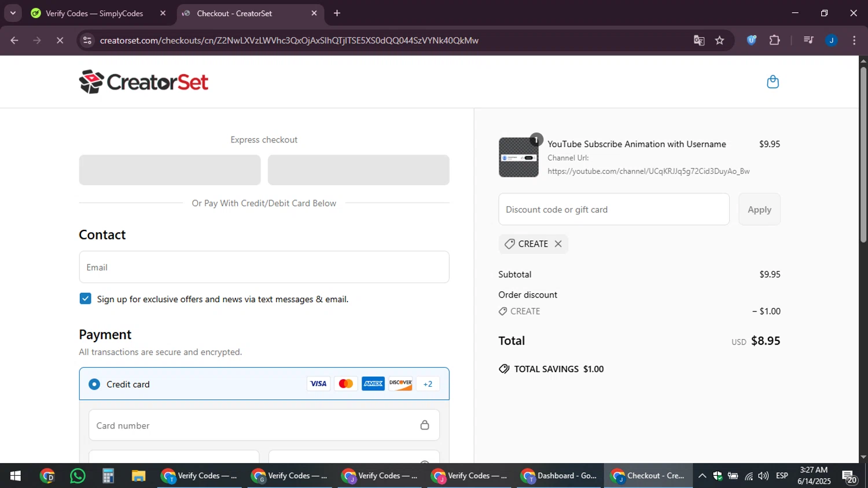
Task: Click the card number padlock icon
Action: (425, 425)
